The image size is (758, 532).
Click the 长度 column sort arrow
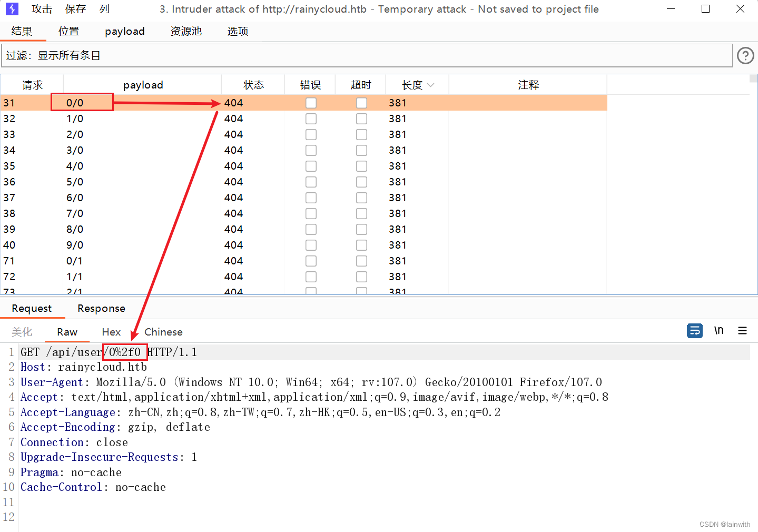pyautogui.click(x=431, y=85)
